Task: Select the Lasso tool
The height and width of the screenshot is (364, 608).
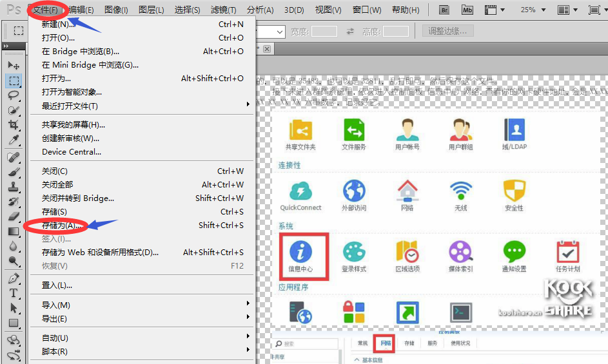Action: click(13, 95)
